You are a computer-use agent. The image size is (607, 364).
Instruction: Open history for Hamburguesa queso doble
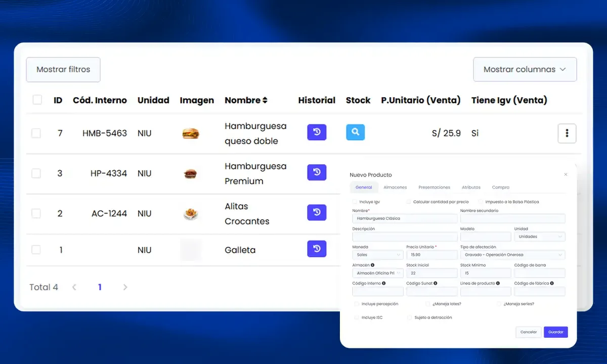[x=317, y=132]
